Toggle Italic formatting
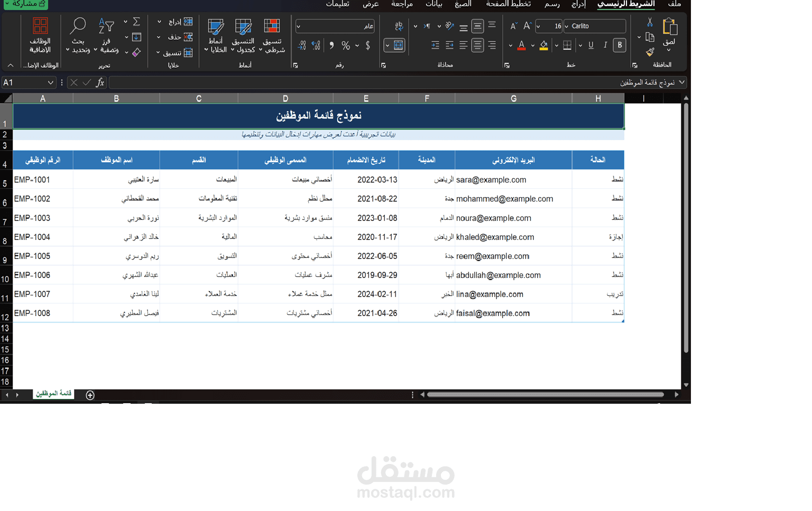 [605, 45]
